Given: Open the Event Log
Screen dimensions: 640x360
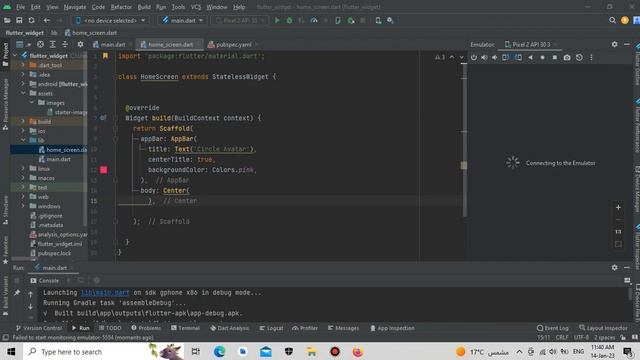Looking at the screenshot, I should click(552, 328).
